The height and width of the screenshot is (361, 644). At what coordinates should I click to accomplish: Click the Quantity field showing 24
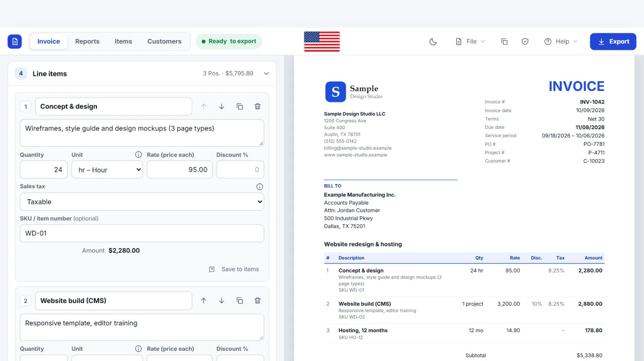44,170
